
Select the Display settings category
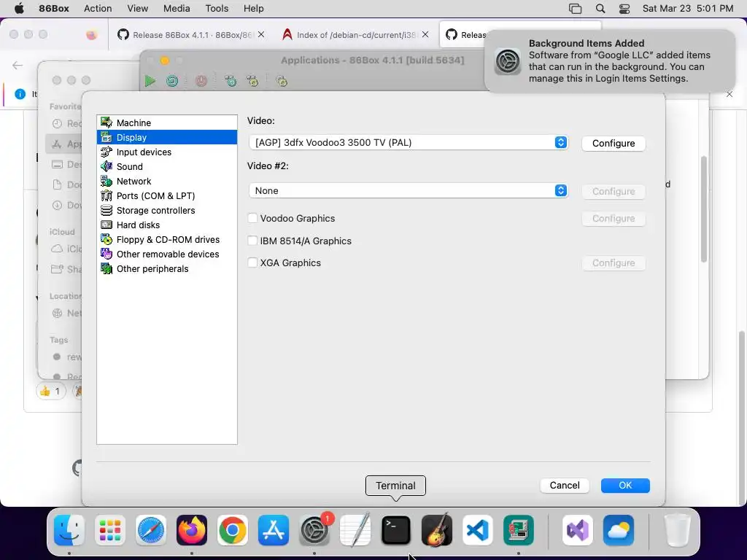point(167,137)
